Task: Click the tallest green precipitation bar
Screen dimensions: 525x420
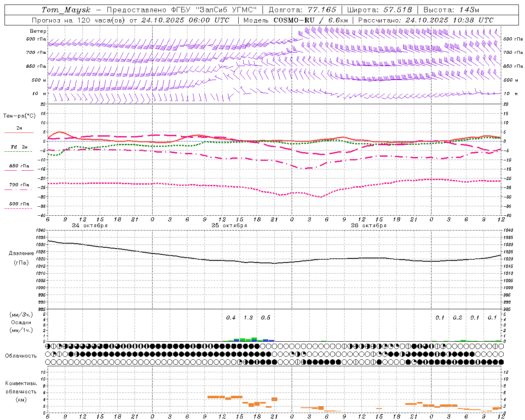Action: click(254, 339)
